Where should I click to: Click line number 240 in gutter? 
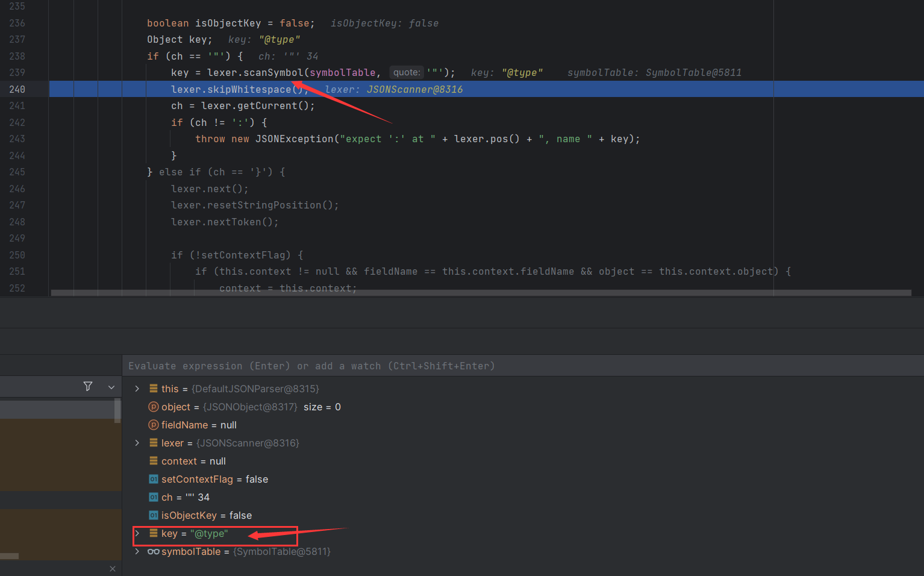click(x=17, y=89)
